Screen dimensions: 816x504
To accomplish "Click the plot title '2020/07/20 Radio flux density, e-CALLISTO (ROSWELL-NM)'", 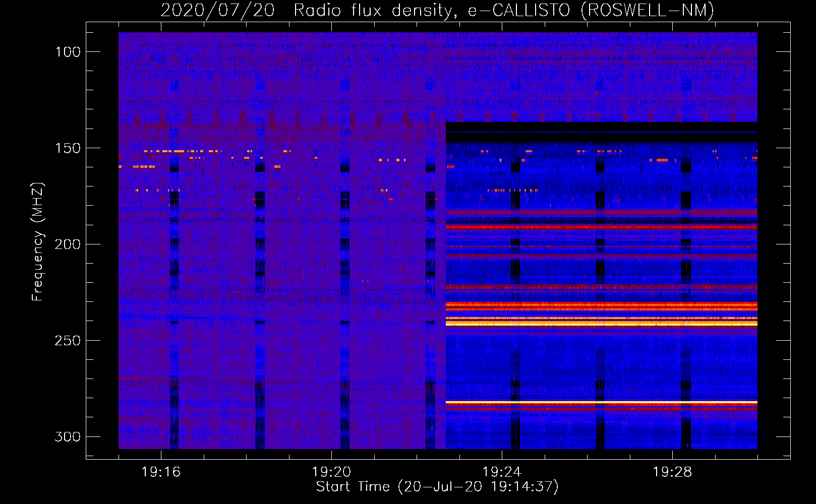I will 437,10.
